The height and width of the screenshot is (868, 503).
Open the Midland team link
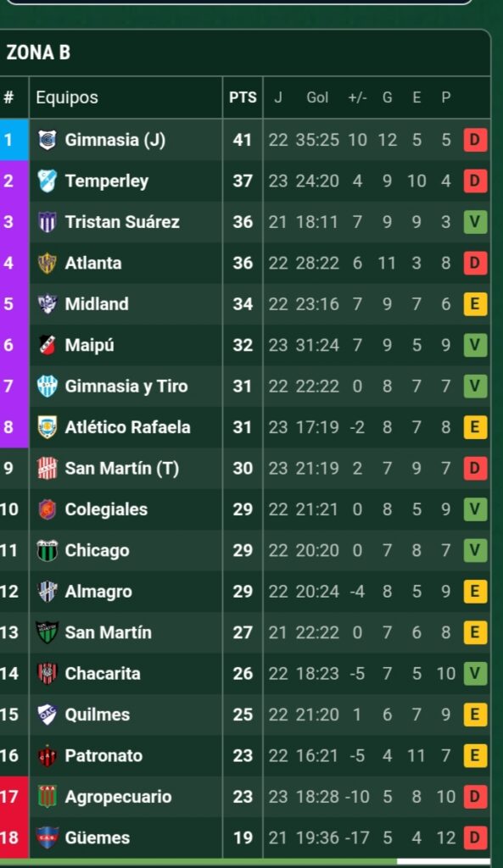[97, 304]
